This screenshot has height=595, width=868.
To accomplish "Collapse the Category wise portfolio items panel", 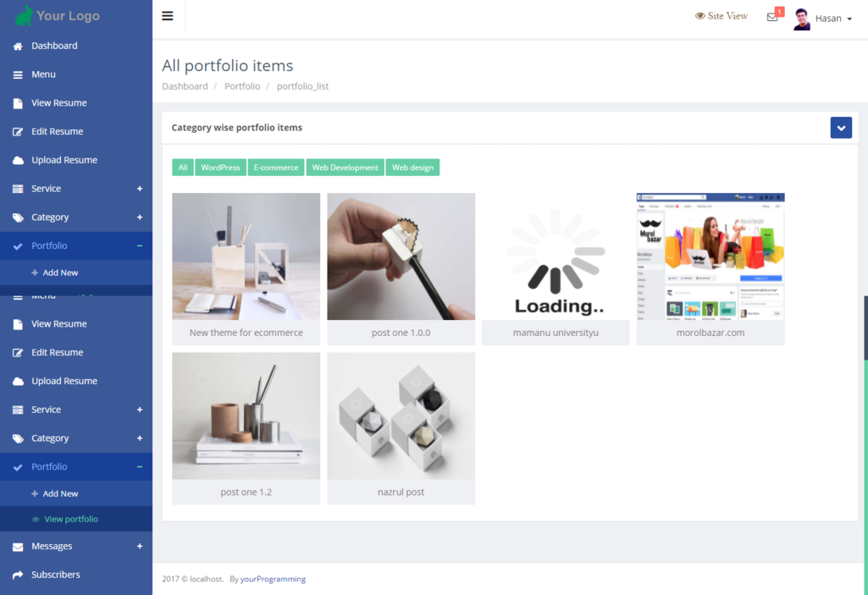I will tap(841, 128).
